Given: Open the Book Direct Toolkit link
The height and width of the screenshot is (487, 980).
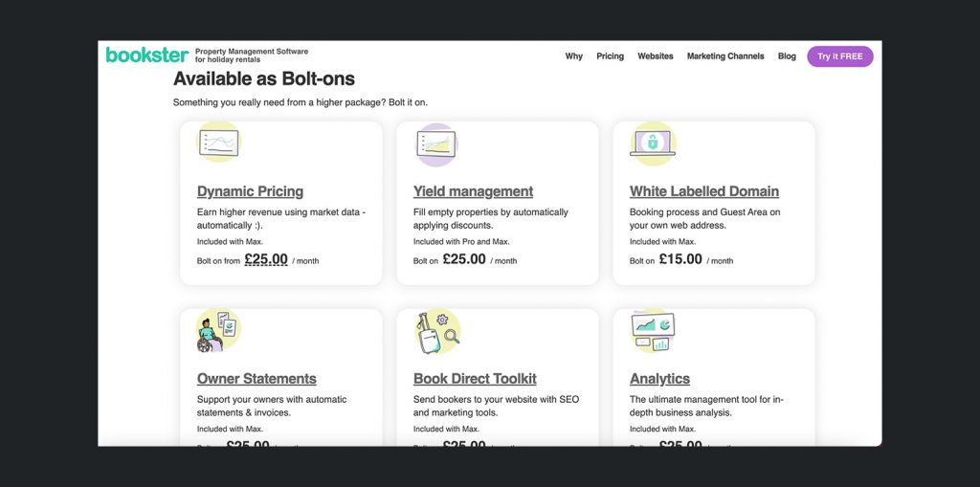Looking at the screenshot, I should coord(475,379).
